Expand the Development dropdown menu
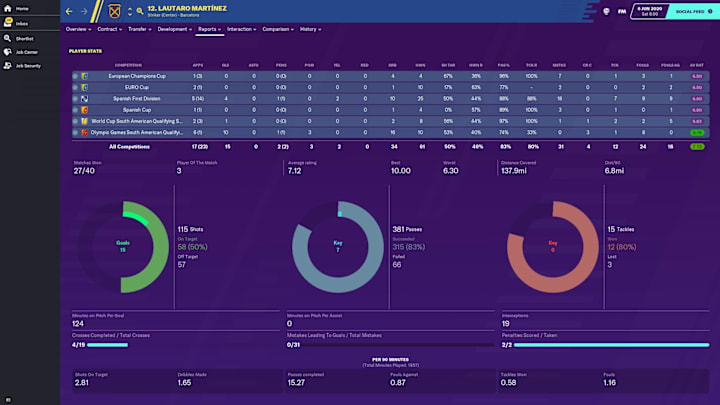 [174, 29]
